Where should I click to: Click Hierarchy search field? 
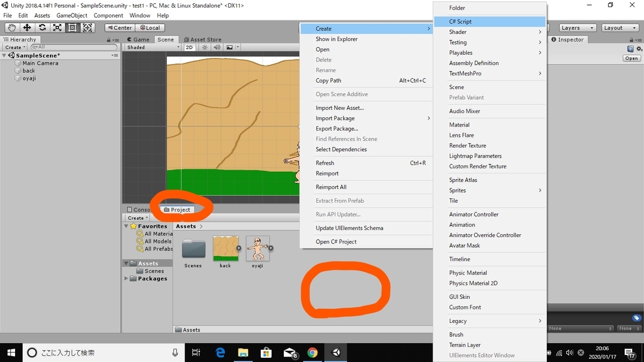click(74, 47)
